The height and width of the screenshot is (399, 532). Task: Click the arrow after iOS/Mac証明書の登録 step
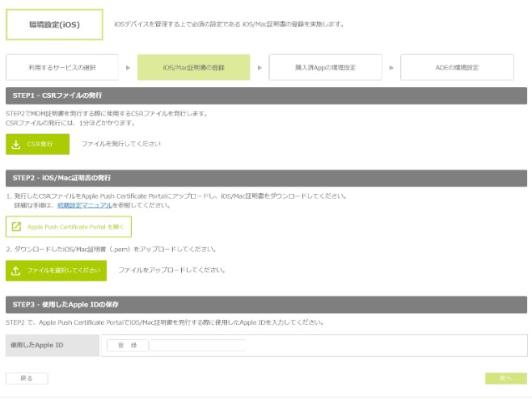(260, 67)
